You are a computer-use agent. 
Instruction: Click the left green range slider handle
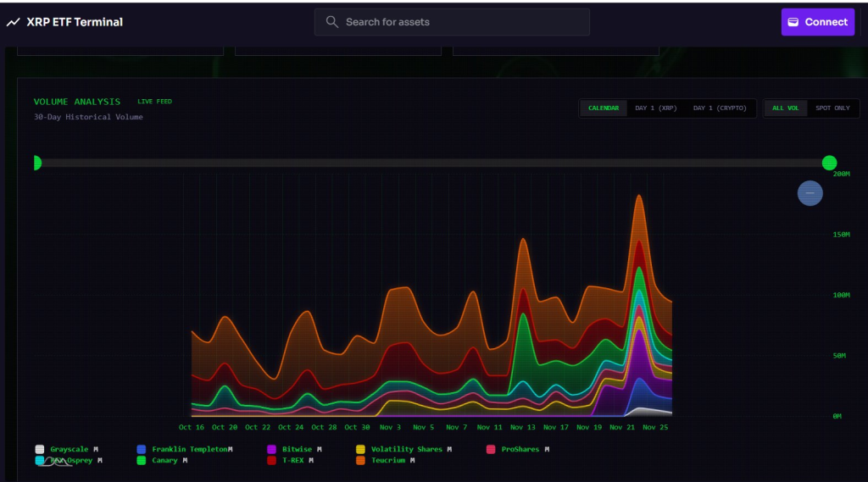tap(36, 163)
